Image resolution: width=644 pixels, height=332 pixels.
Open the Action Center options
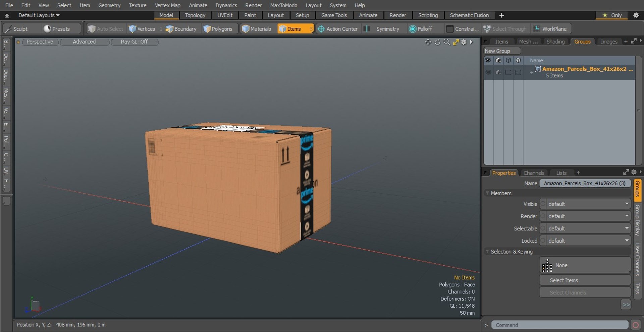338,29
